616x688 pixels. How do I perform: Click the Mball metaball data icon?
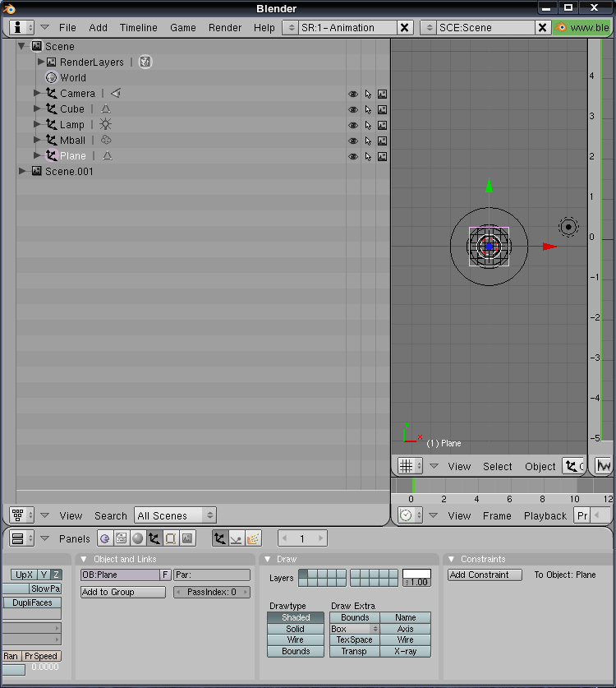pos(106,140)
